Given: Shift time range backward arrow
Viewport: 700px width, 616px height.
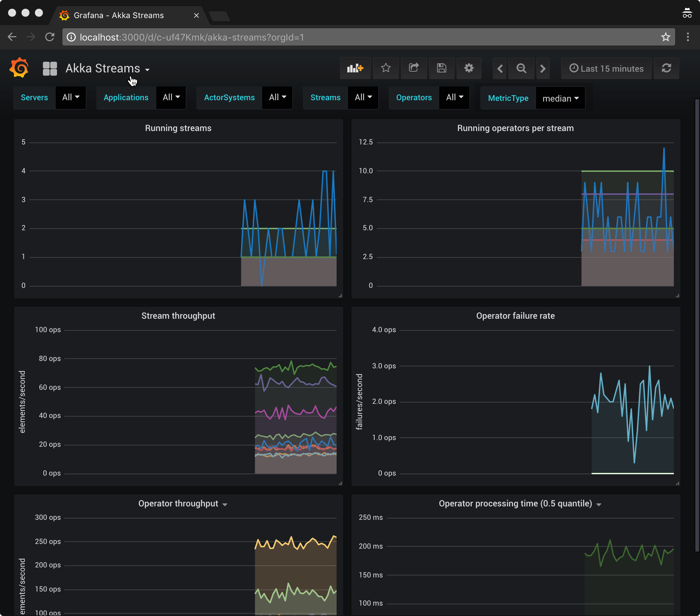Looking at the screenshot, I should pos(500,68).
